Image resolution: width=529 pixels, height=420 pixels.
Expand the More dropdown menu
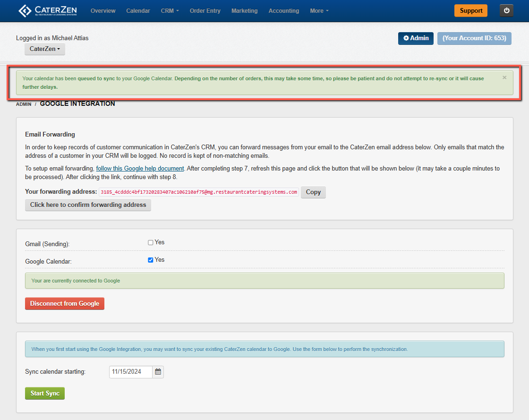[319, 11]
